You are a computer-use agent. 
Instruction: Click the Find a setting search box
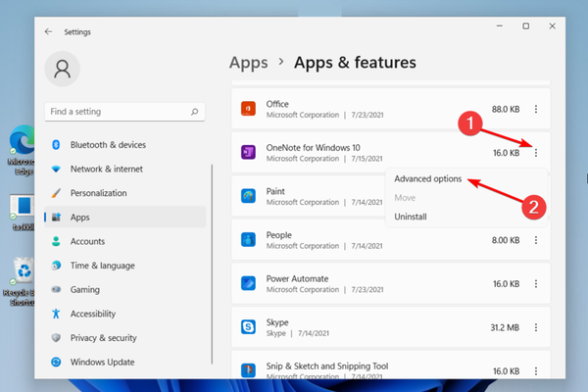125,112
